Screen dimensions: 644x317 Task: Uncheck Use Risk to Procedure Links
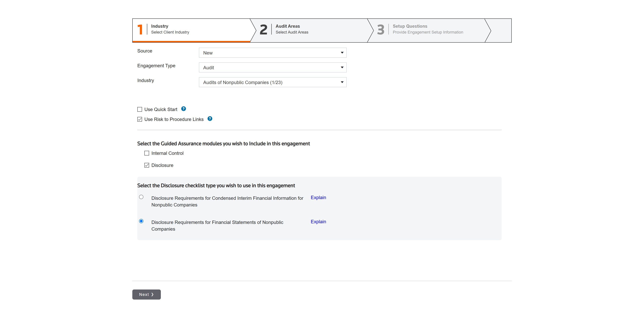coord(140,119)
